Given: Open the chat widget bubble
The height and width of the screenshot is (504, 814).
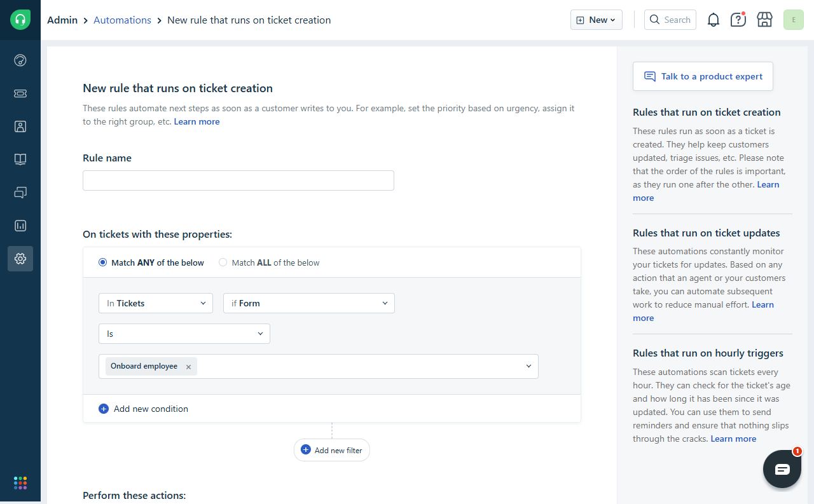Looking at the screenshot, I should (x=782, y=469).
